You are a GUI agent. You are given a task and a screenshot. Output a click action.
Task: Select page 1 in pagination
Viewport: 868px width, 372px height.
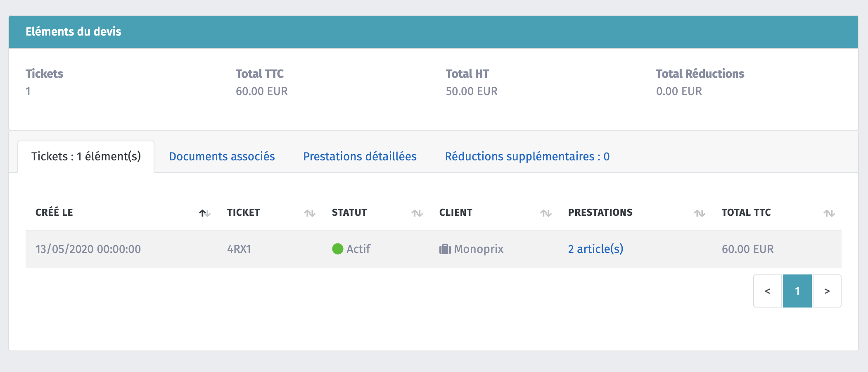[797, 291]
